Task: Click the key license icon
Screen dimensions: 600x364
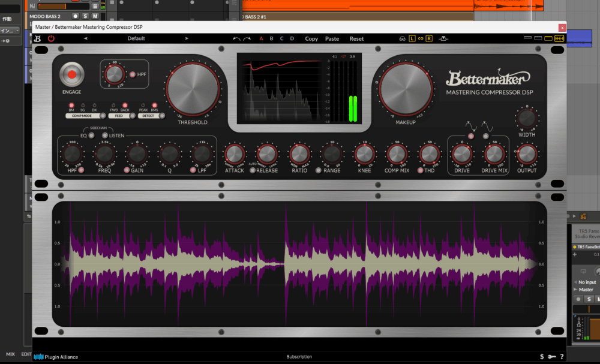Action: [x=551, y=356]
